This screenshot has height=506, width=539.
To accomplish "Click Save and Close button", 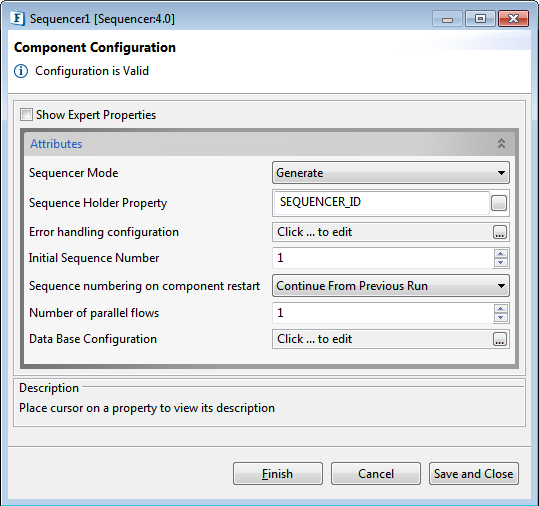I will coord(474,474).
